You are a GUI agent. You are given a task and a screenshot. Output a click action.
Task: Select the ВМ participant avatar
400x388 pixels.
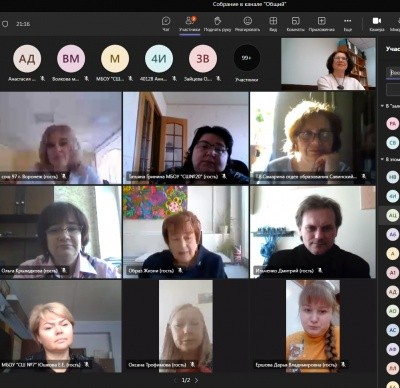coord(71,59)
